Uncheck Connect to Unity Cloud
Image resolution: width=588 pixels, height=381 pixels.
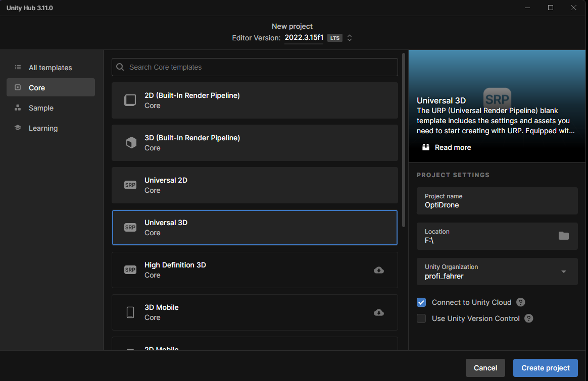pyautogui.click(x=421, y=302)
